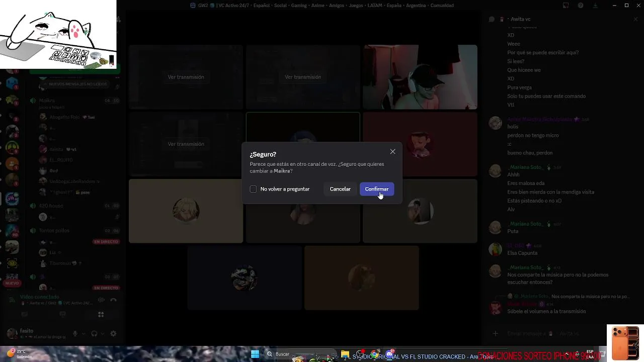The width and height of the screenshot is (644, 362).
Task: Select the blonde avatar participant tile
Action: [186, 211]
